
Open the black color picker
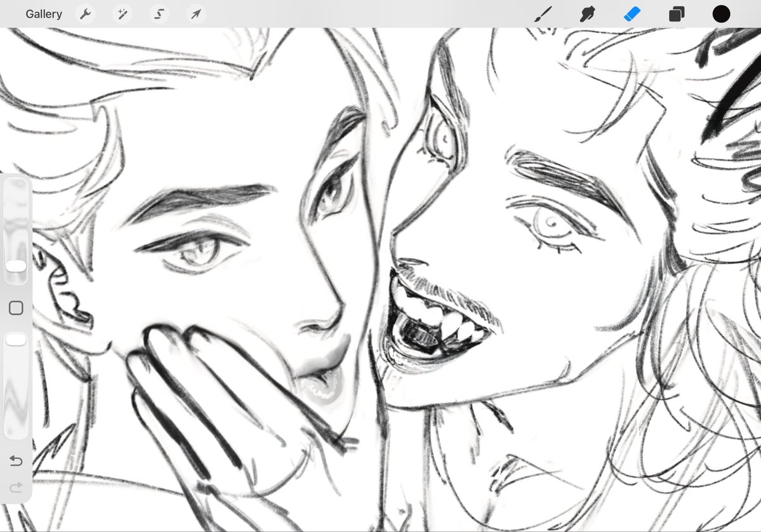[x=721, y=14]
